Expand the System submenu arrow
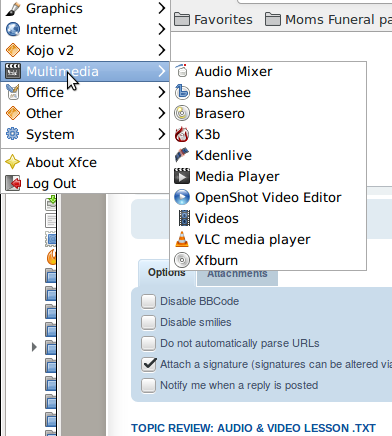 coord(162,134)
